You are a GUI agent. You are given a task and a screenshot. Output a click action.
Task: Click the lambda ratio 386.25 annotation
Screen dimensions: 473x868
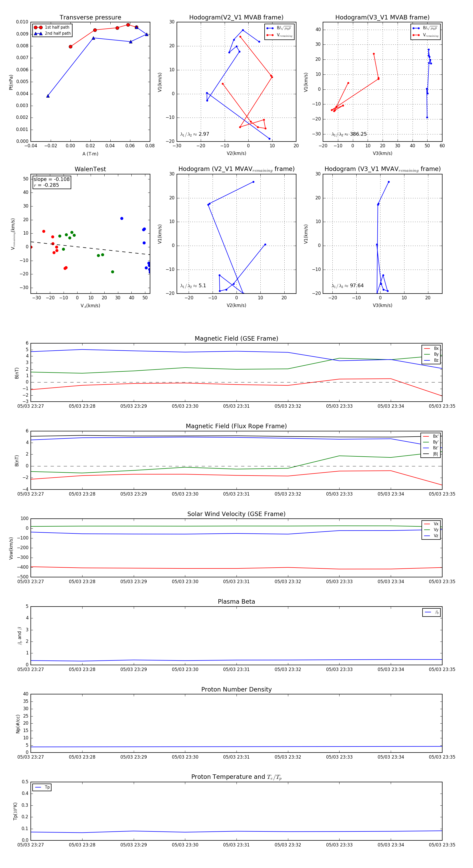pyautogui.click(x=349, y=134)
